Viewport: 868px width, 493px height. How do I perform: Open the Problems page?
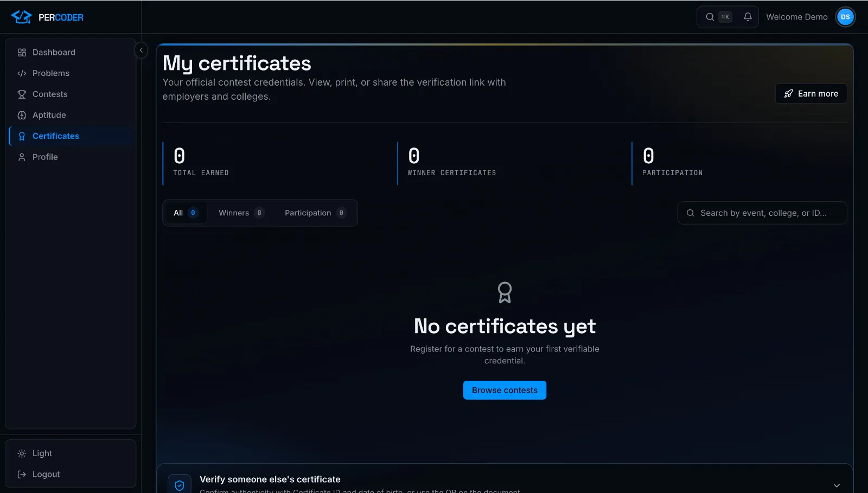71,73
